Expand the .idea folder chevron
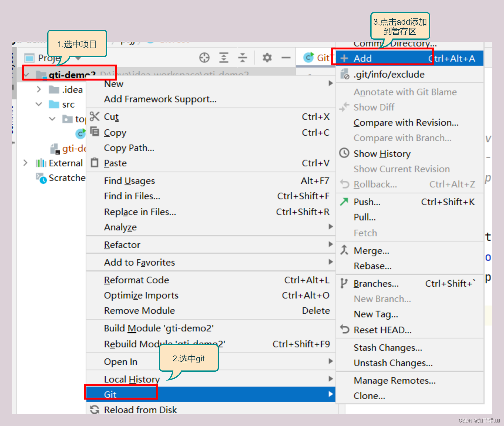Image resolution: width=504 pixels, height=426 pixels. click(39, 89)
